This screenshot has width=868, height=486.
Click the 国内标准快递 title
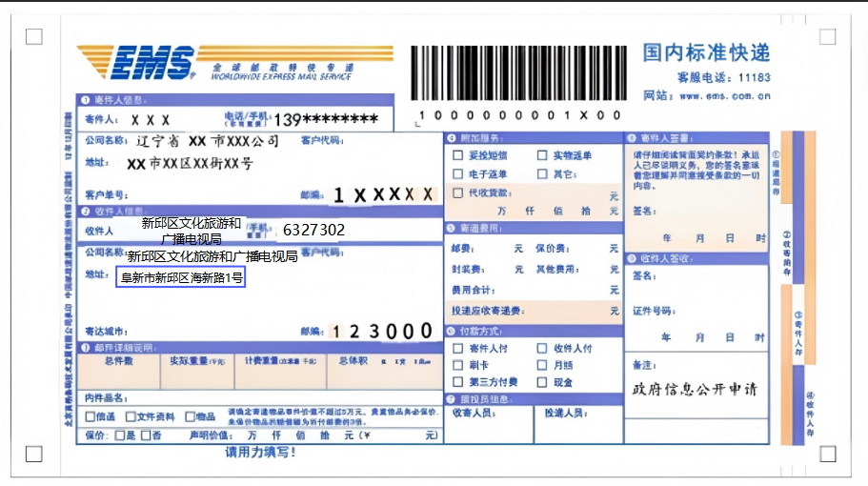click(x=706, y=52)
